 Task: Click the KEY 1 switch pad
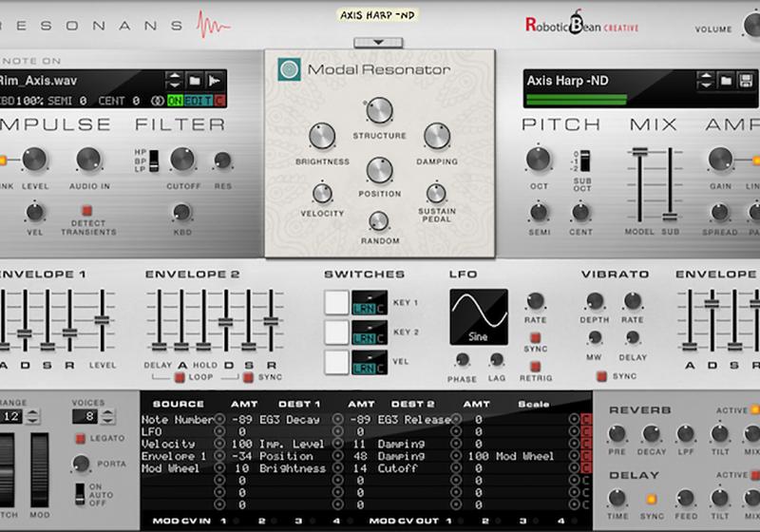coord(337,302)
